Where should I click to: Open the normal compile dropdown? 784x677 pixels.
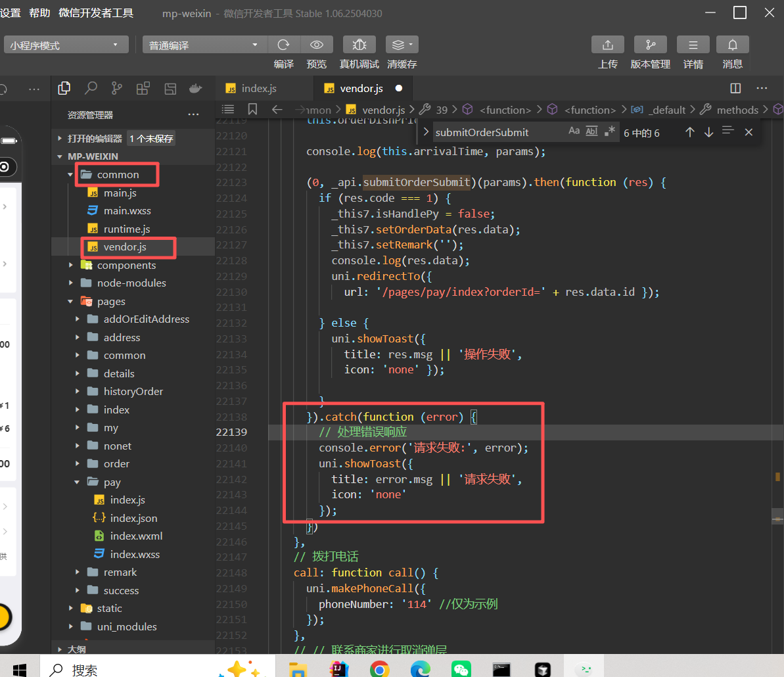pyautogui.click(x=205, y=45)
